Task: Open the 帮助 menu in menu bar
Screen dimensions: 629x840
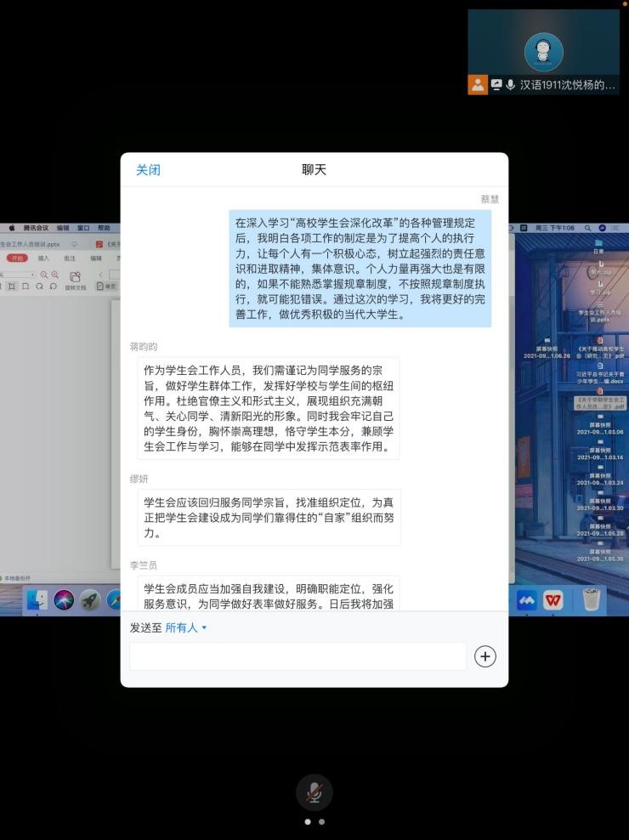Action: (x=104, y=228)
